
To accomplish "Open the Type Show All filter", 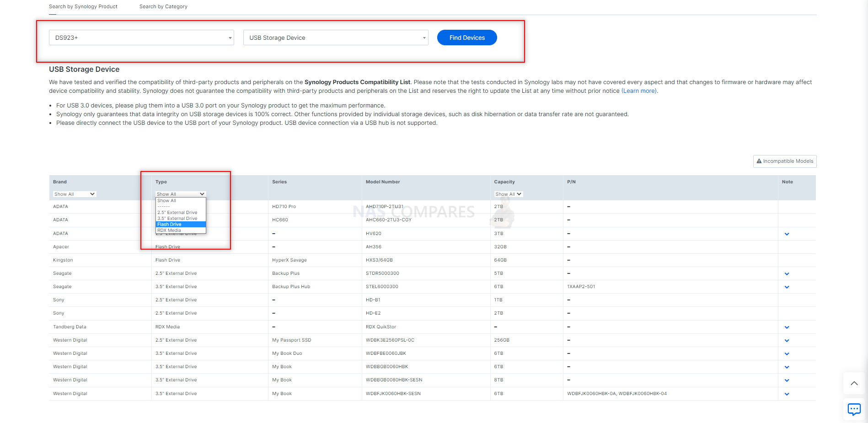I will point(181,194).
